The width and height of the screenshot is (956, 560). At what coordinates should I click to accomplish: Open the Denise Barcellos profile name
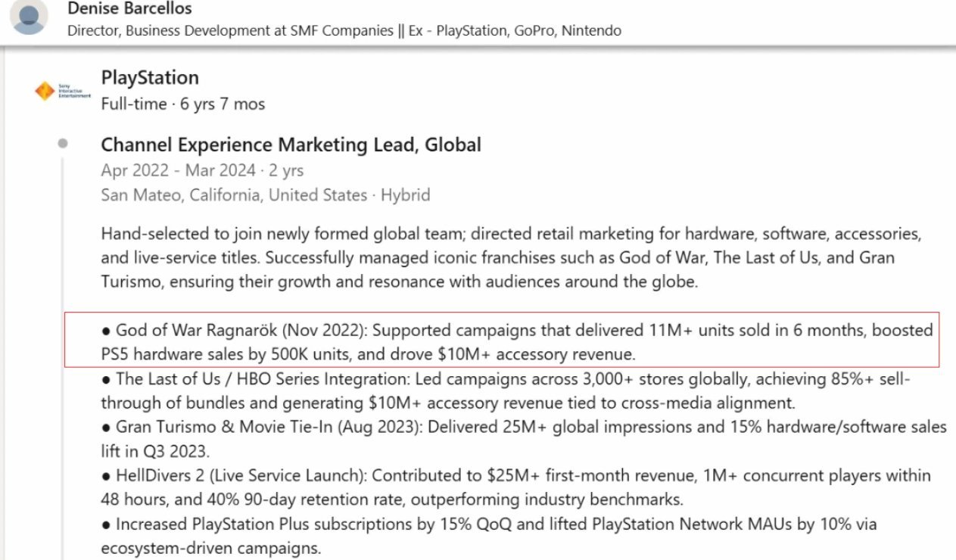point(129,9)
